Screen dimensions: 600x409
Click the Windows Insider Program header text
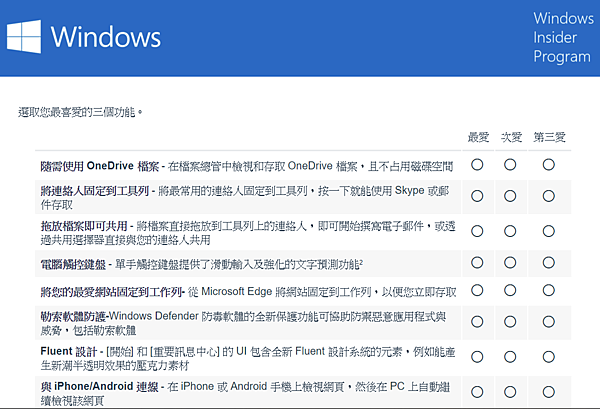tap(561, 38)
